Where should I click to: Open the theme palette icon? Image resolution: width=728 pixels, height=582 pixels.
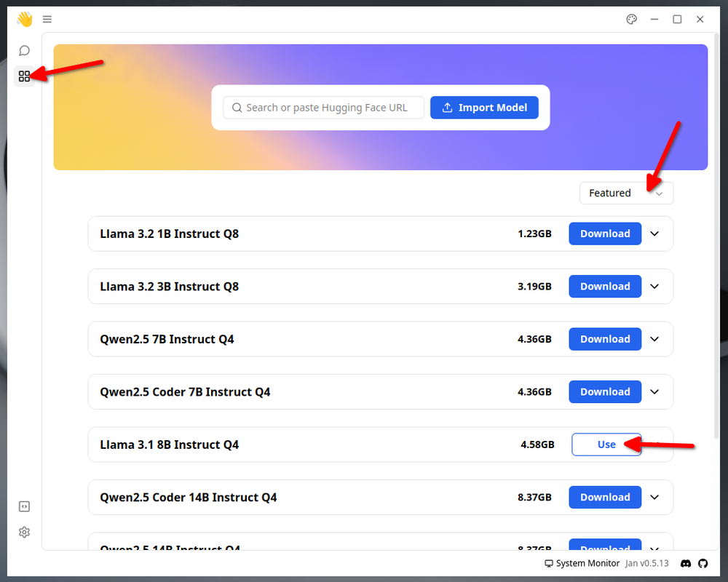click(631, 19)
